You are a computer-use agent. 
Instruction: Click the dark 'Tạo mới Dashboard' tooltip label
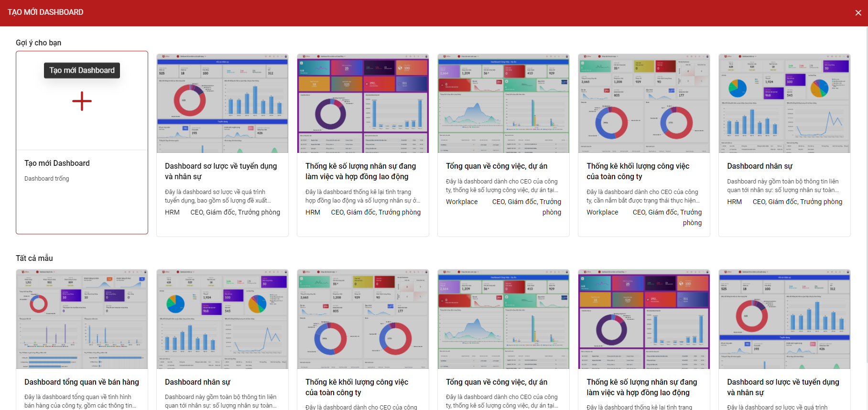tap(82, 70)
